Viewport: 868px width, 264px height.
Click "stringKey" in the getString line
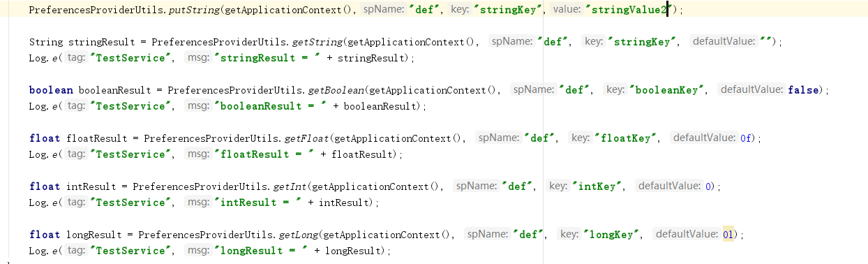tap(643, 42)
